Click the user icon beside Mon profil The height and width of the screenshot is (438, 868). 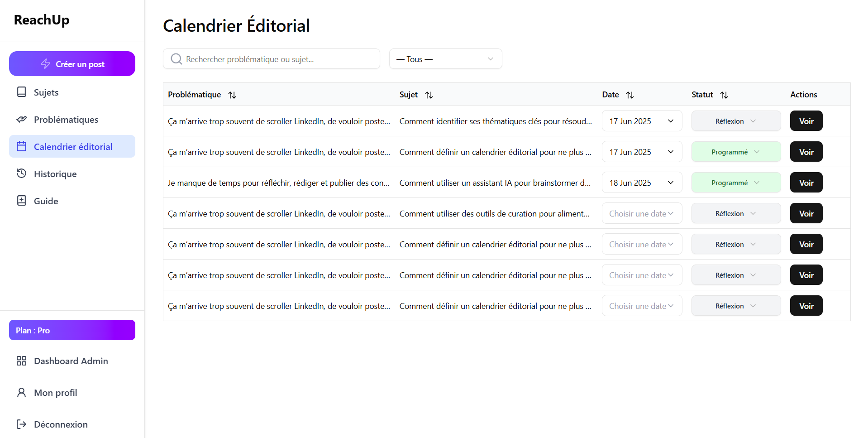pyautogui.click(x=21, y=392)
